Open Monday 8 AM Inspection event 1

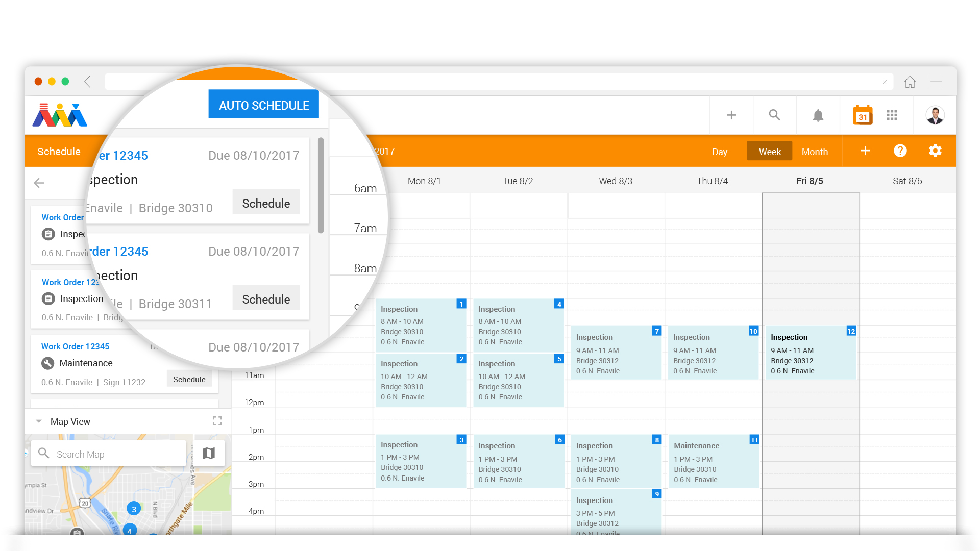(x=421, y=325)
